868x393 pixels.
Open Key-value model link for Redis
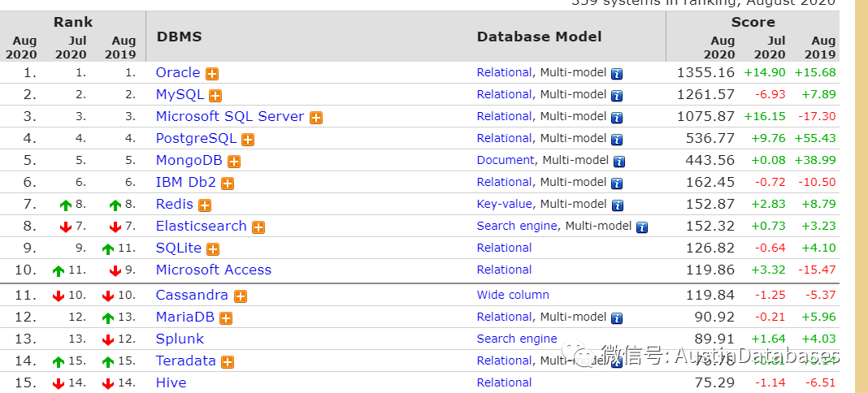coord(504,204)
